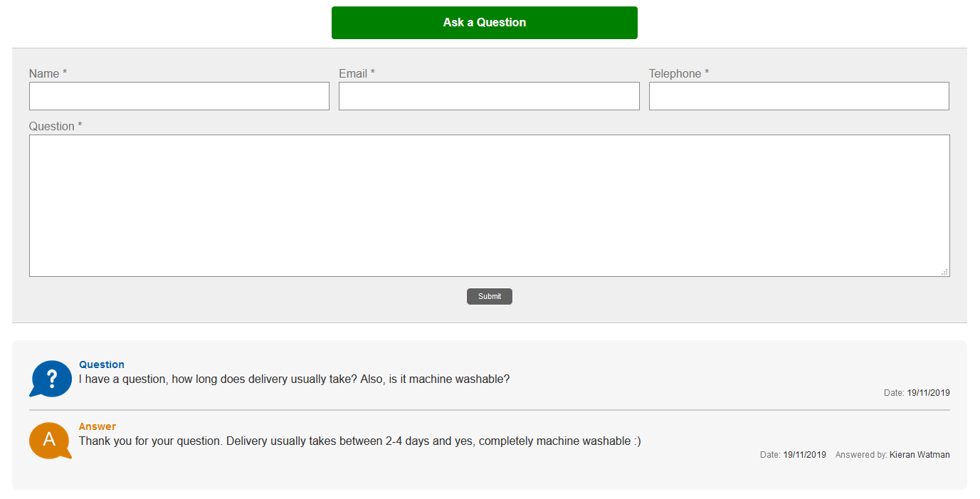The height and width of the screenshot is (499, 980).
Task: Click the 'Email *' field label
Action: pos(357,74)
